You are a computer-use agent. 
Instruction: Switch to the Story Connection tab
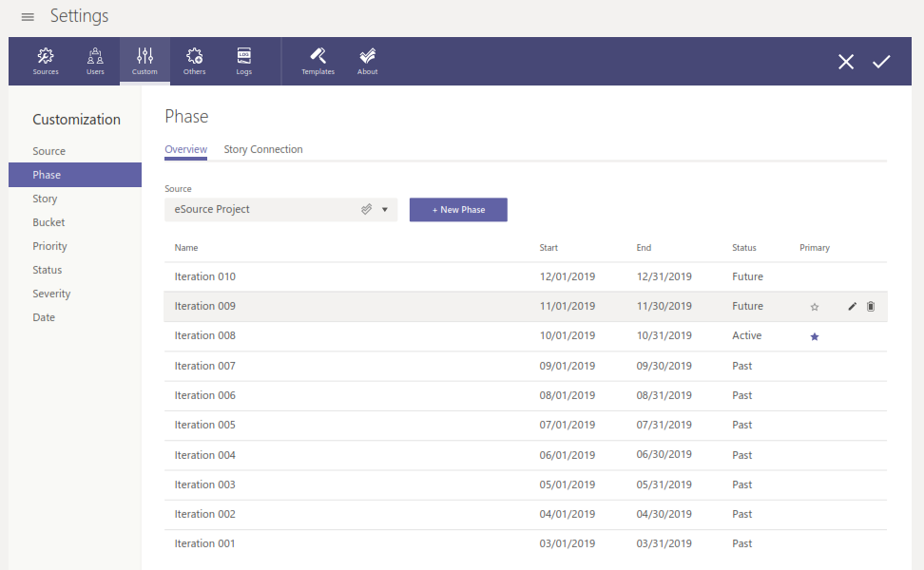263,149
